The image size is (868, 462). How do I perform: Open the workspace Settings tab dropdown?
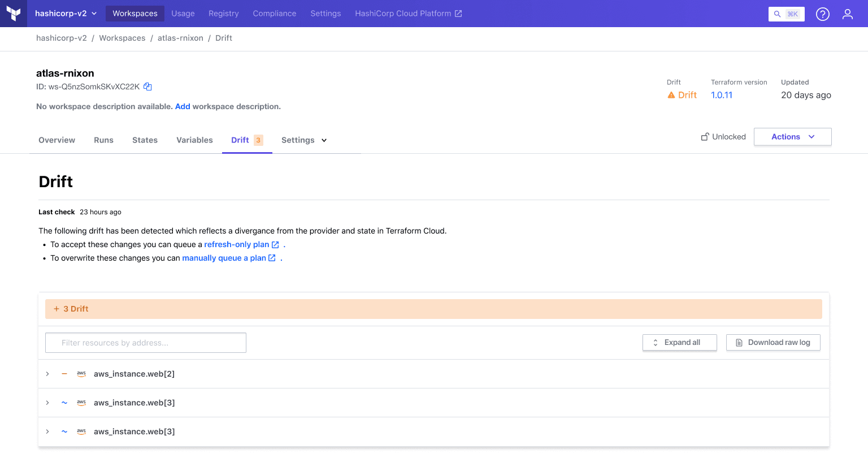pyautogui.click(x=304, y=140)
